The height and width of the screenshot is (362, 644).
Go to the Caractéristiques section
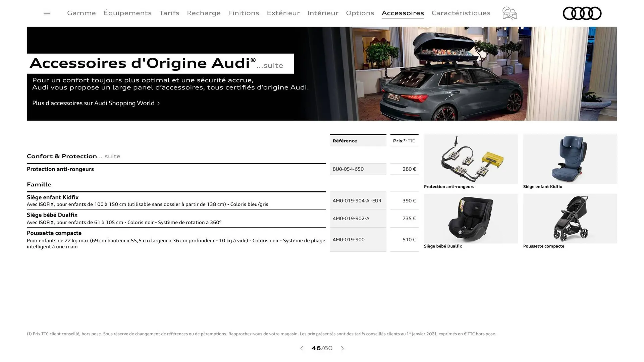461,13
